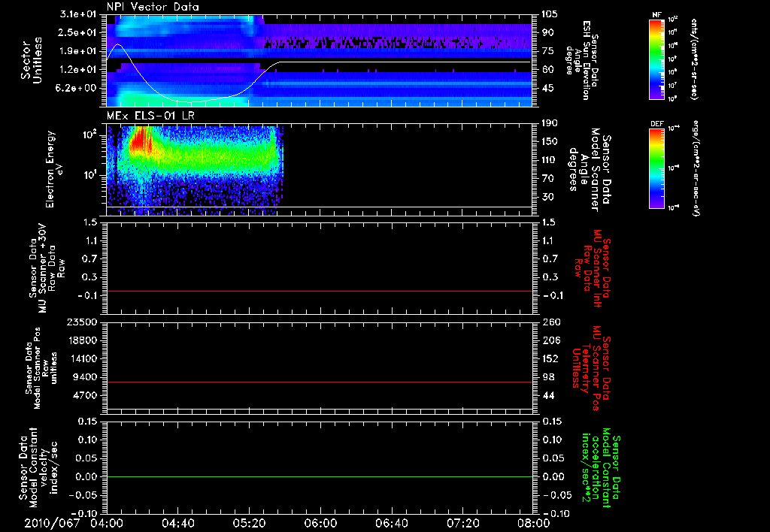Click the "07:20" time tick label

point(462,523)
